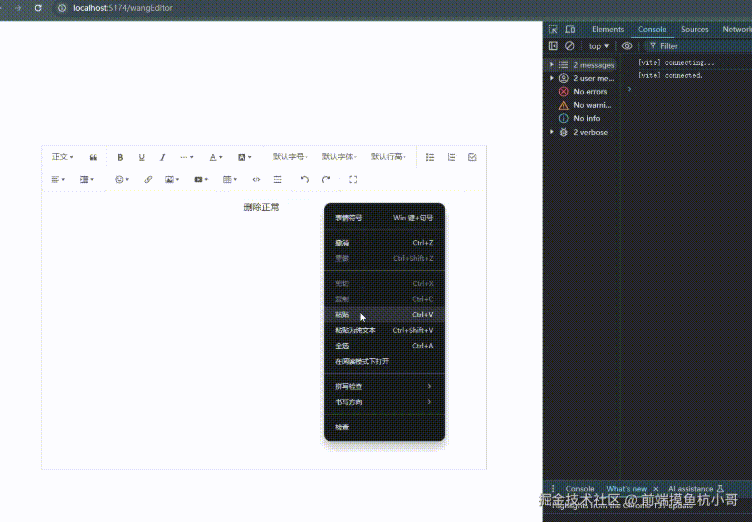Choose the emoji option in the context menu
Viewport: 752px width, 522px height.
point(384,218)
